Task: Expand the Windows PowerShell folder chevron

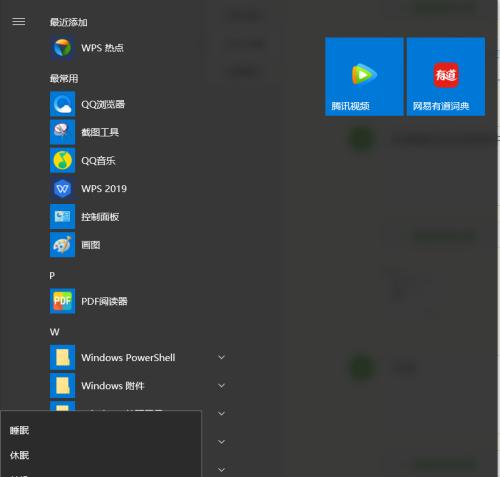Action: point(221,357)
